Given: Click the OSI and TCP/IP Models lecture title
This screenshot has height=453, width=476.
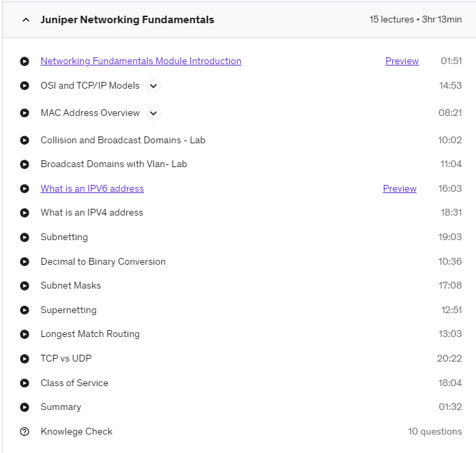Looking at the screenshot, I should coord(90,86).
